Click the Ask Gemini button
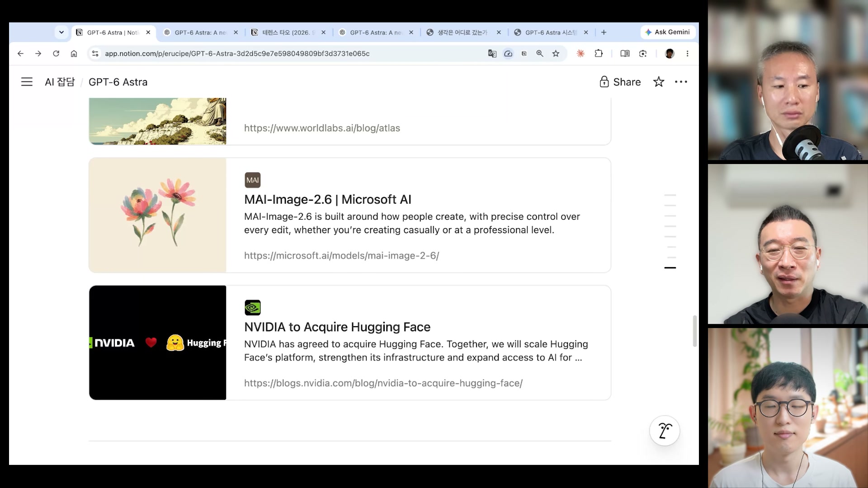Image resolution: width=868 pixels, height=488 pixels. click(668, 32)
